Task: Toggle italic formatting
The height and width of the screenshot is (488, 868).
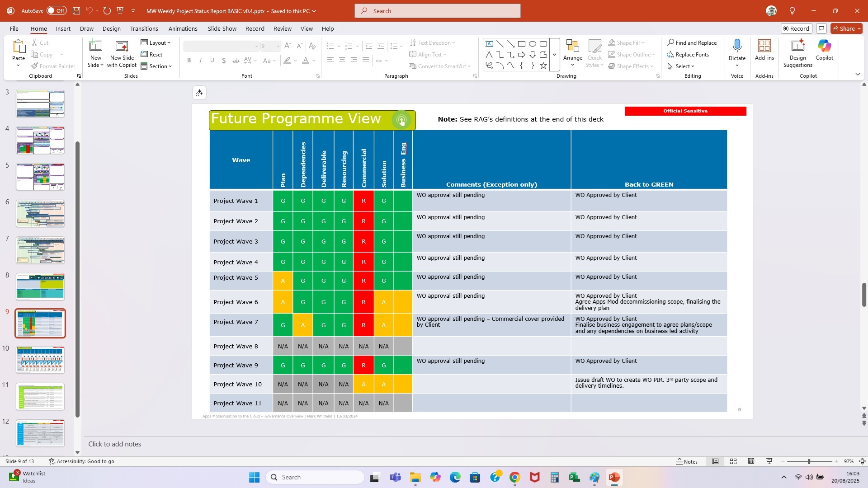Action: pyautogui.click(x=200, y=60)
